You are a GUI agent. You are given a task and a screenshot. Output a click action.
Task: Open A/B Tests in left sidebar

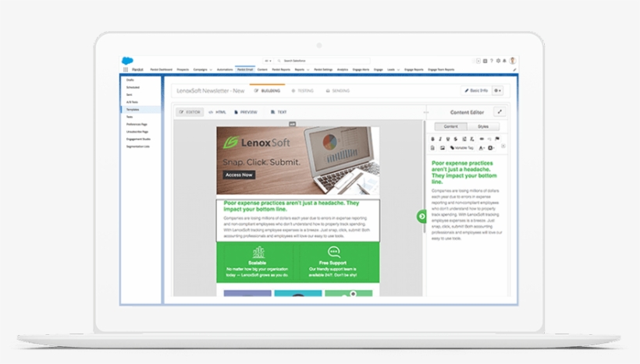(x=132, y=102)
